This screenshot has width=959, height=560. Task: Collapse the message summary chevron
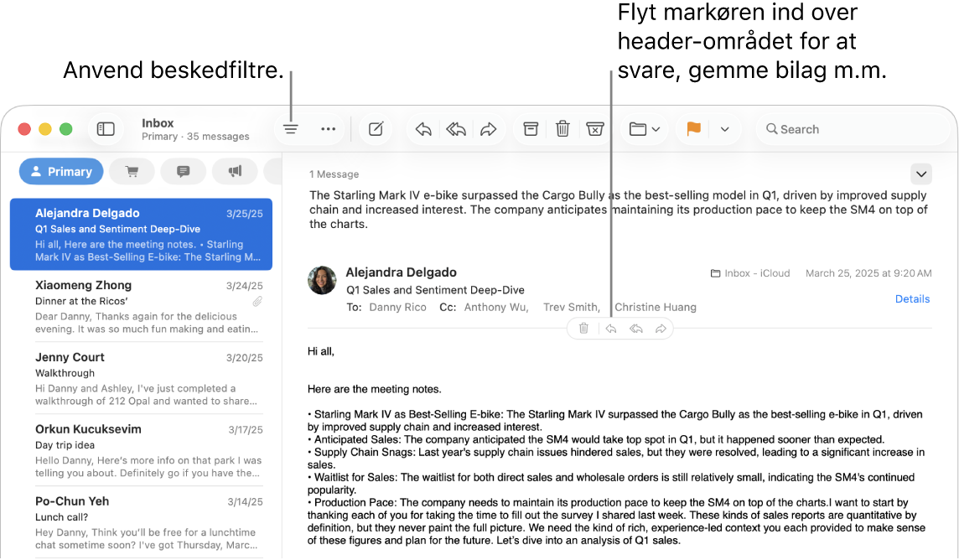[921, 174]
